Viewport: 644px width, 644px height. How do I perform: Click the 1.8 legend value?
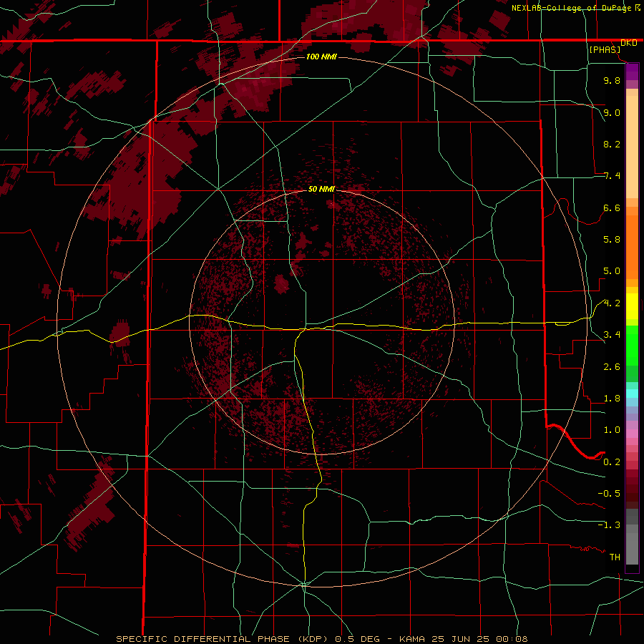point(612,399)
